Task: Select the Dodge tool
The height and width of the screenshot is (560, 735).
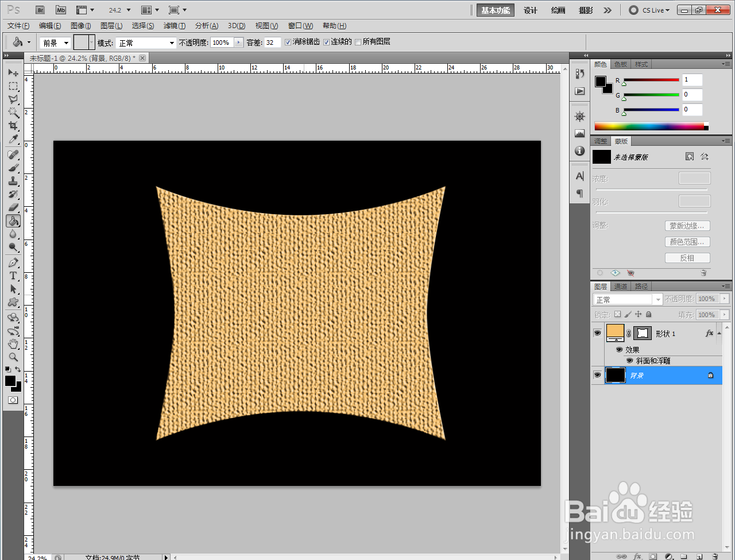Action: pos(13,248)
